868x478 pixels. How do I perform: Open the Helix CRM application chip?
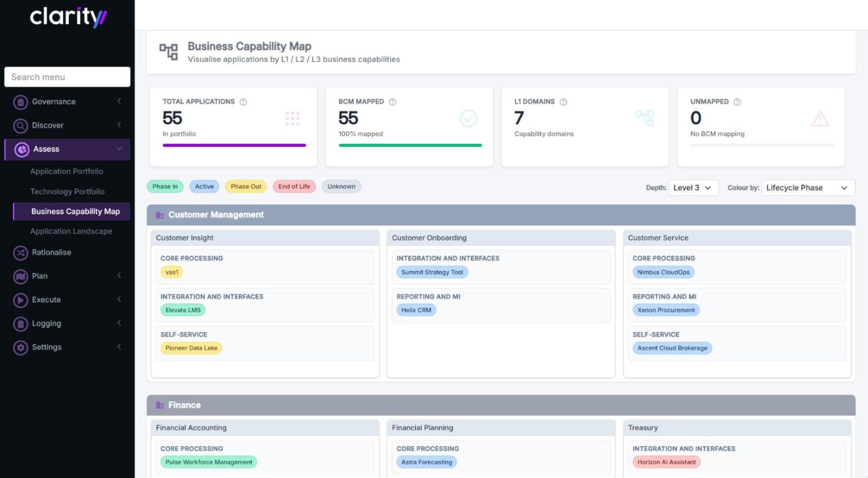pyautogui.click(x=416, y=310)
